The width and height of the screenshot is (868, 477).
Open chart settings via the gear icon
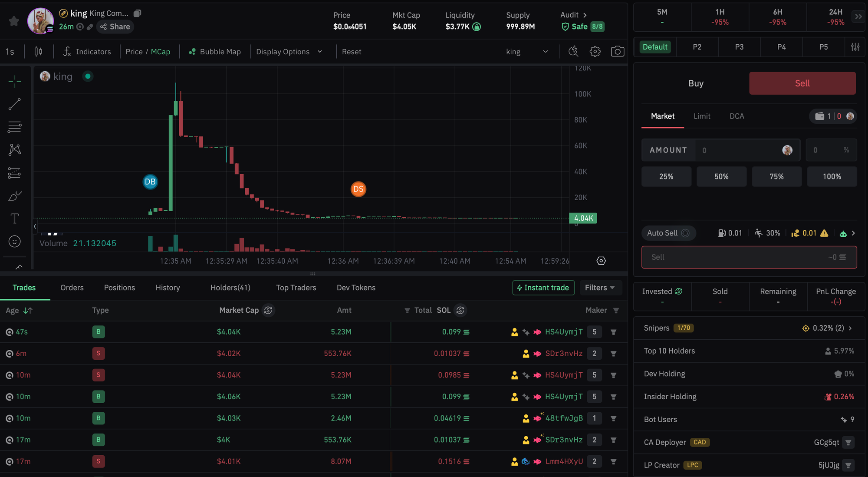(595, 51)
